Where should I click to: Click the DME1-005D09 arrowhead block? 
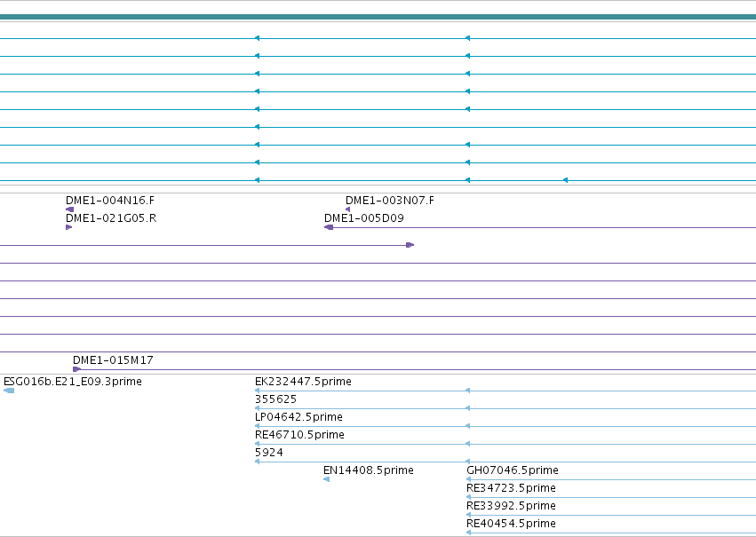[329, 227]
